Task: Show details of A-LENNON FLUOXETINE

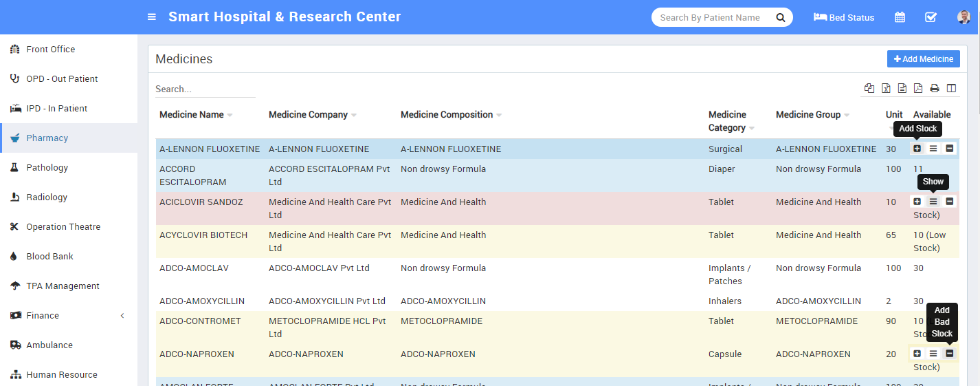Action: point(933,149)
